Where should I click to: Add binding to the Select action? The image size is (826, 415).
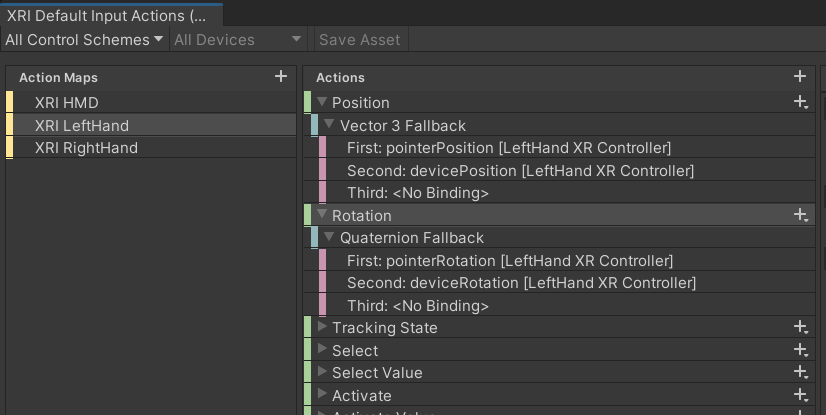tap(800, 350)
